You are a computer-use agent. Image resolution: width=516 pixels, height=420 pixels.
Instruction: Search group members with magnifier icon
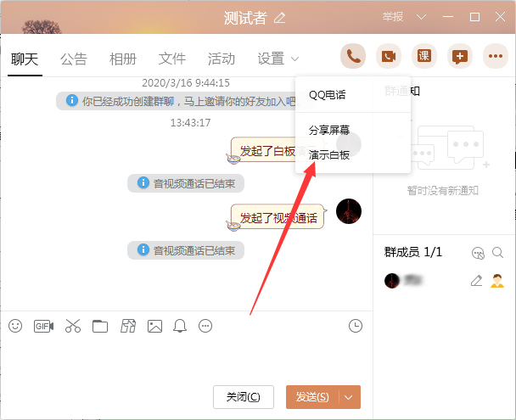[x=497, y=253]
